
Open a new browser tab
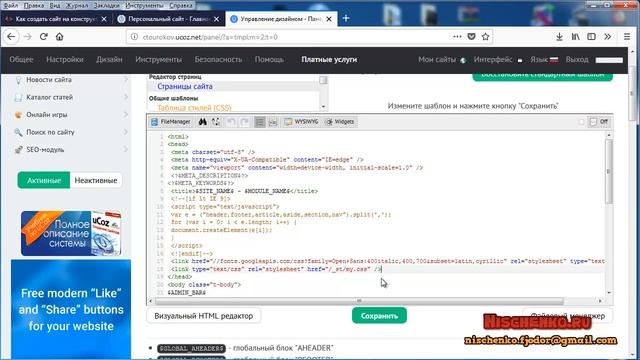click(x=346, y=18)
